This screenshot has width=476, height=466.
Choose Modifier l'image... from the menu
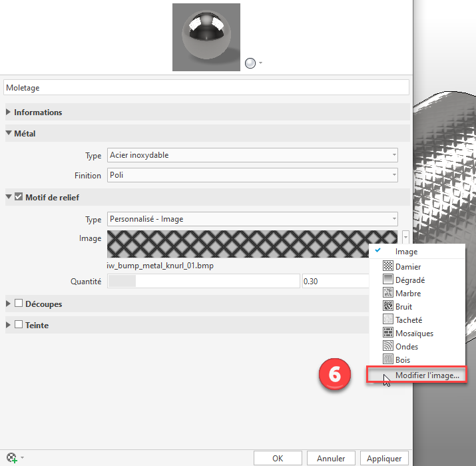pyautogui.click(x=427, y=375)
